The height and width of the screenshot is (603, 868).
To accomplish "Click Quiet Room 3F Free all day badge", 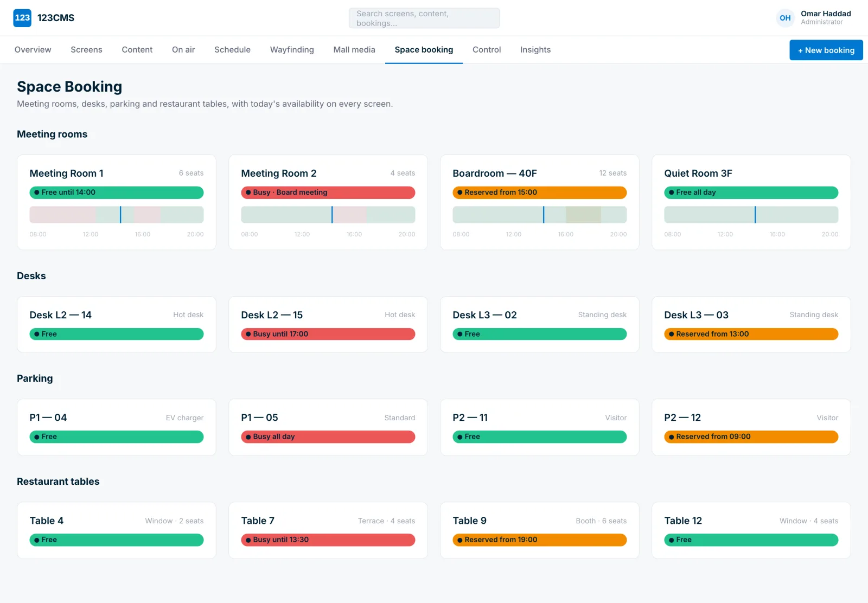I will (x=751, y=193).
